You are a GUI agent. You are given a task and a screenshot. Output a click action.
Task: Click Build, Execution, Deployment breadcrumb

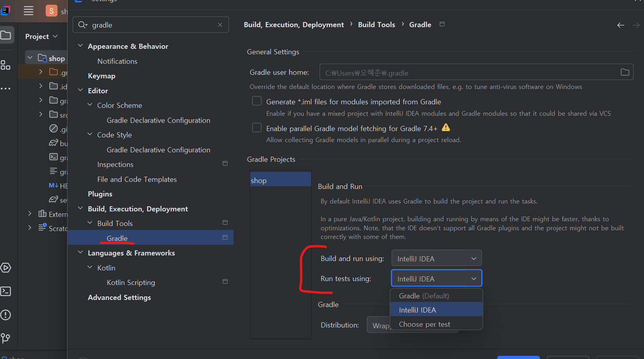[294, 25]
